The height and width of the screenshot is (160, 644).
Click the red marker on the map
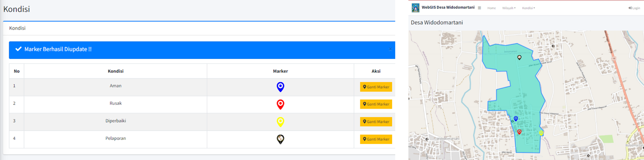(519, 132)
